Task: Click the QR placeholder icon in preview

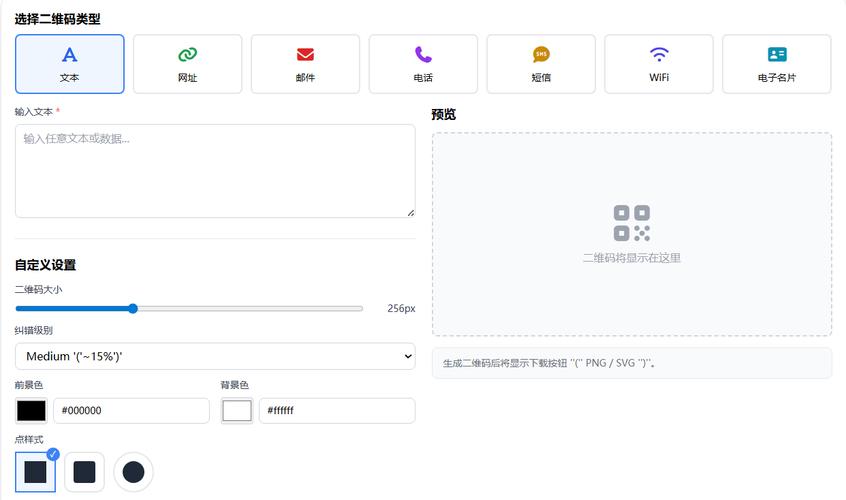Action: [x=632, y=223]
